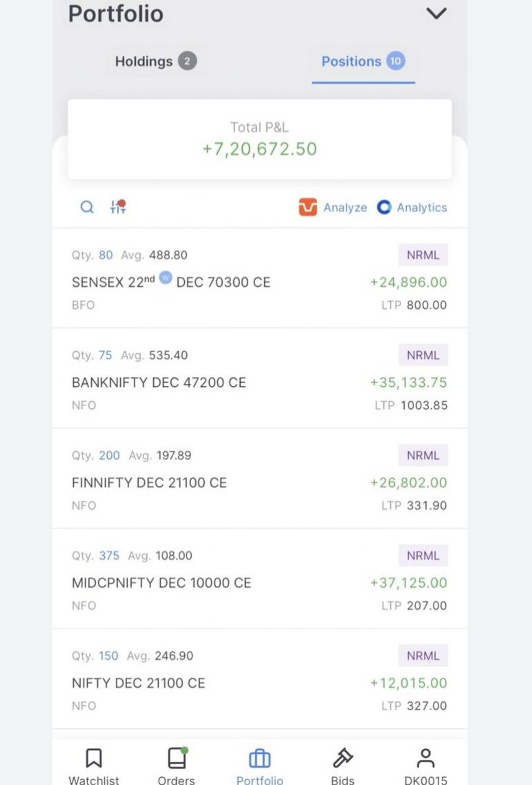Tap the orange Analyze icon
This screenshot has height=785, width=532.
308,207
